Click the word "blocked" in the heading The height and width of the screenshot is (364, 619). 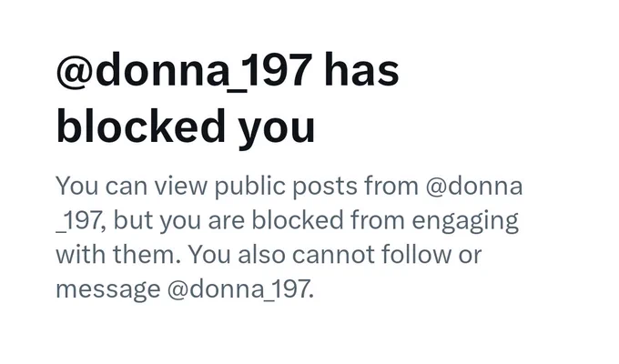(x=140, y=126)
